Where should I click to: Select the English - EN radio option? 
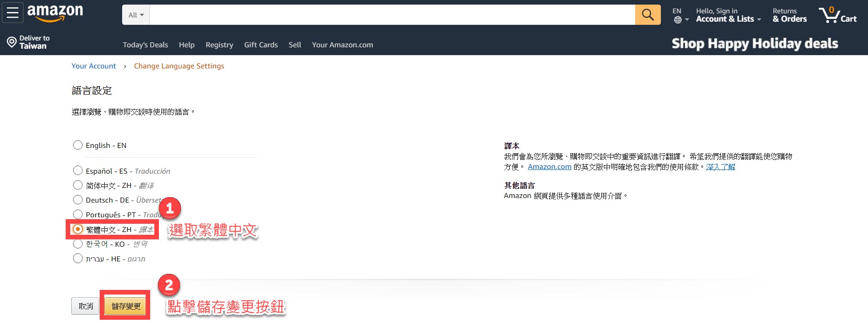pyautogui.click(x=78, y=145)
